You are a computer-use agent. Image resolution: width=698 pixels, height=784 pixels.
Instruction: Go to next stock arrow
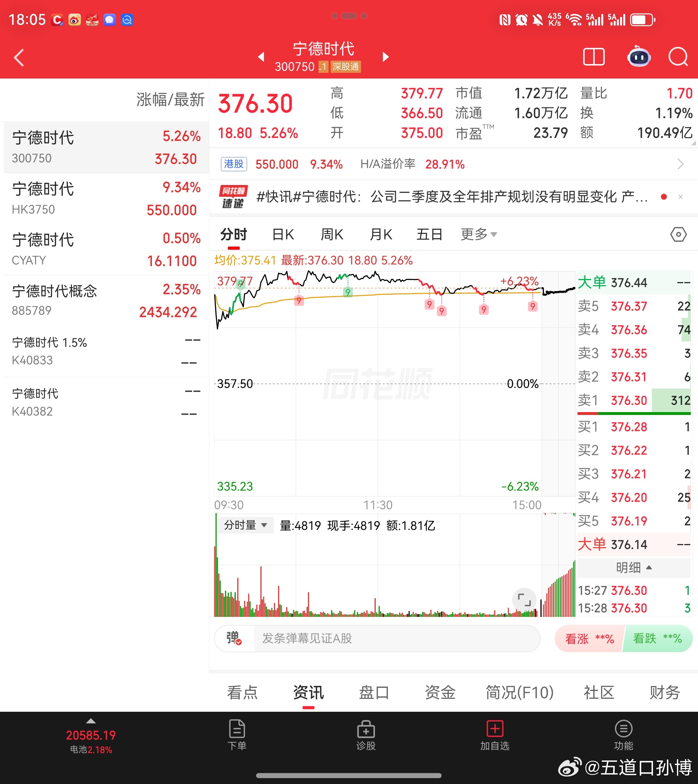(386, 57)
